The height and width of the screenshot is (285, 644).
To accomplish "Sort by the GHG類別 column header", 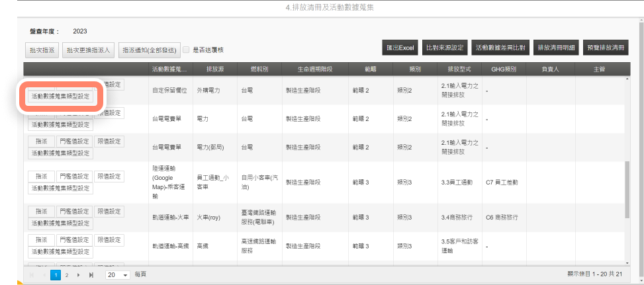I will pos(503,69).
